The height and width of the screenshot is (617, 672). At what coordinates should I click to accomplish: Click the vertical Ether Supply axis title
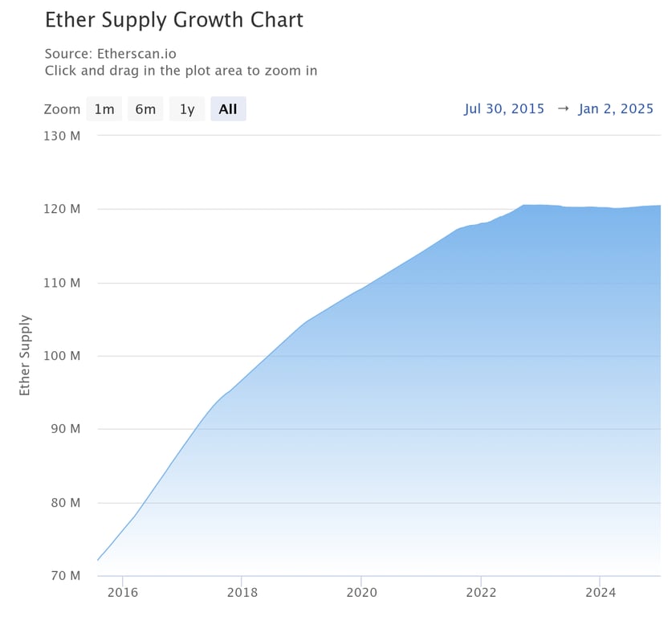[26, 355]
